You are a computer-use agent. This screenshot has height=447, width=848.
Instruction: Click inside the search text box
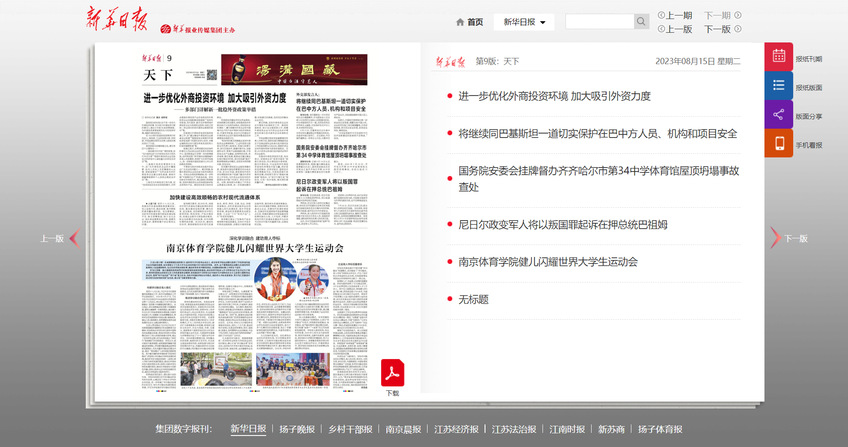[x=598, y=22]
